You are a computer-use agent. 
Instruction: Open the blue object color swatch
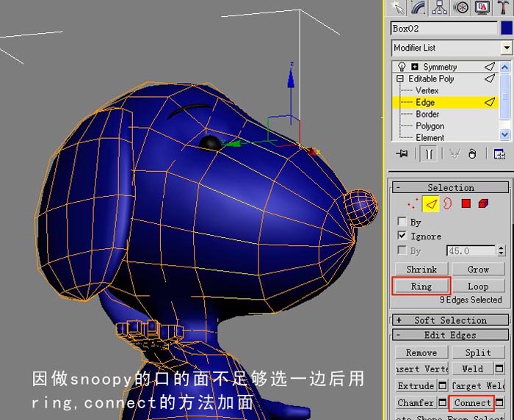(507, 29)
